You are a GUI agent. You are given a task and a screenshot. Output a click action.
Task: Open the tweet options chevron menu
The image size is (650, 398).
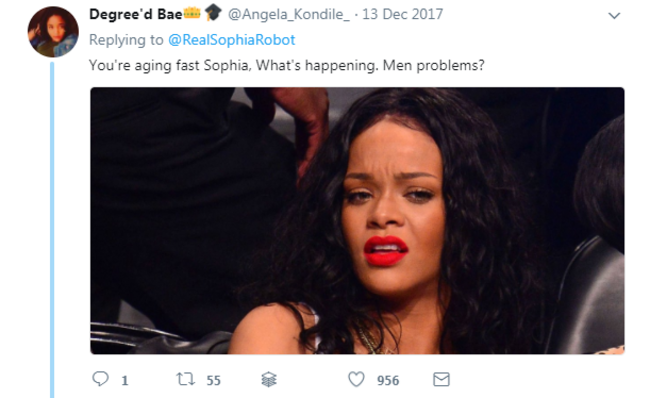pos(614,16)
